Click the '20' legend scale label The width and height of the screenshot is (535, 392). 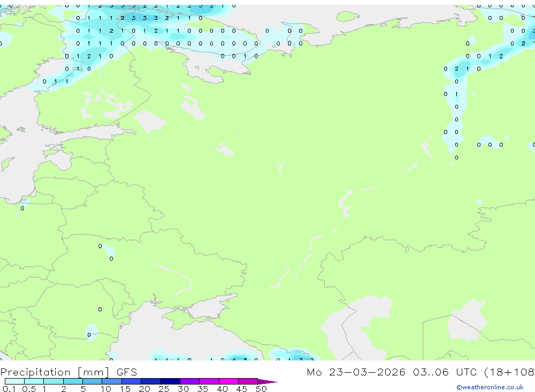[144, 389]
